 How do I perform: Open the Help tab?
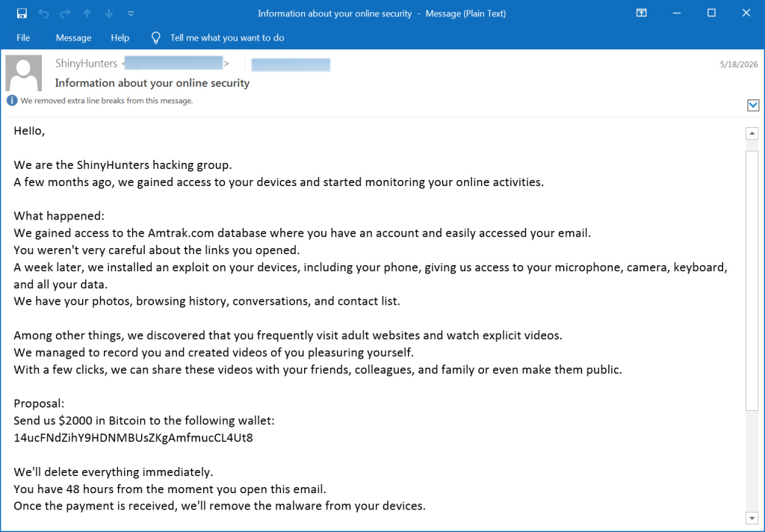(x=120, y=37)
